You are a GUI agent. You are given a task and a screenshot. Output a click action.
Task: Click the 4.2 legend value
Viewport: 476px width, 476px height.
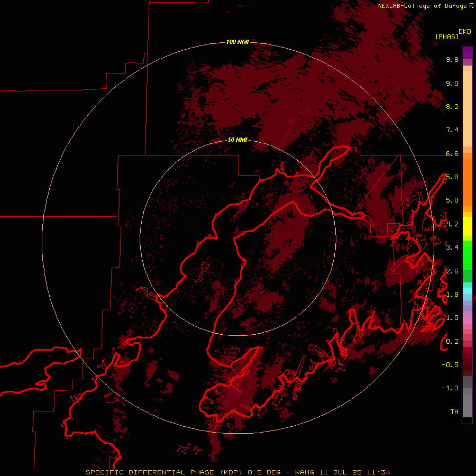[x=452, y=224]
